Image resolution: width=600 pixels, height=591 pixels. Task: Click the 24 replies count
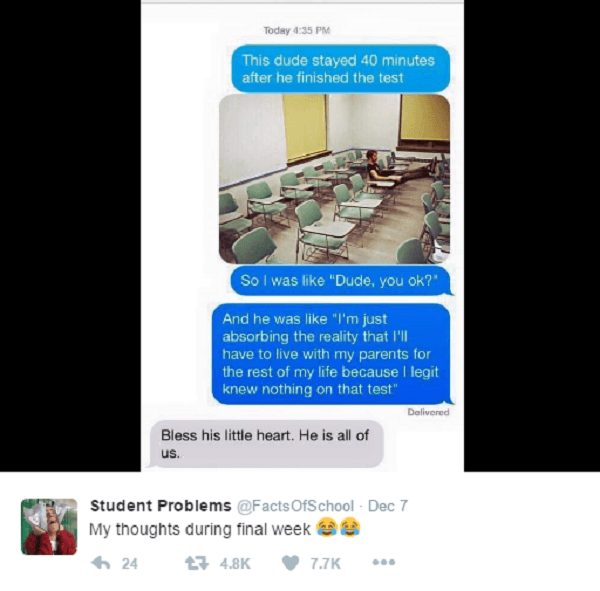130,563
